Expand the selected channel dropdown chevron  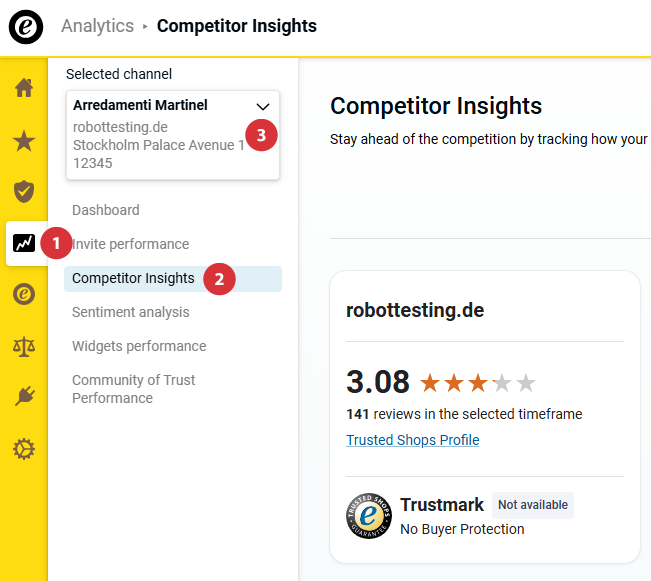coord(263,106)
